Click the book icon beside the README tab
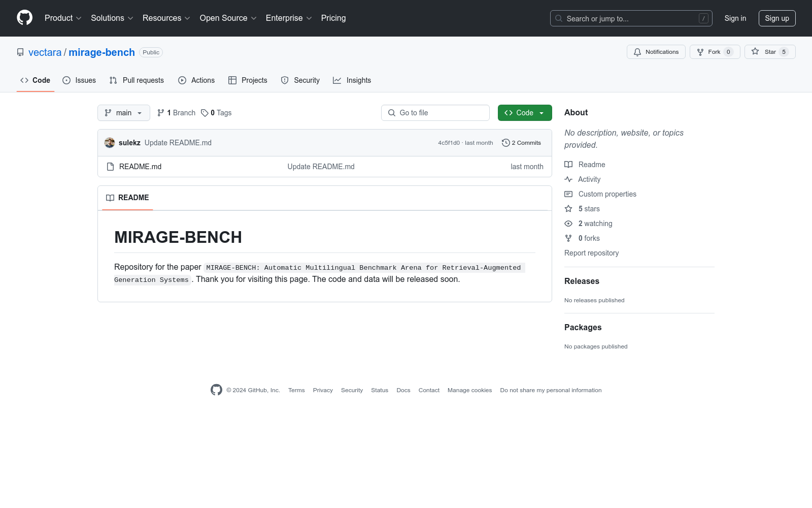Screen dimensions: 812x508 coord(110,198)
